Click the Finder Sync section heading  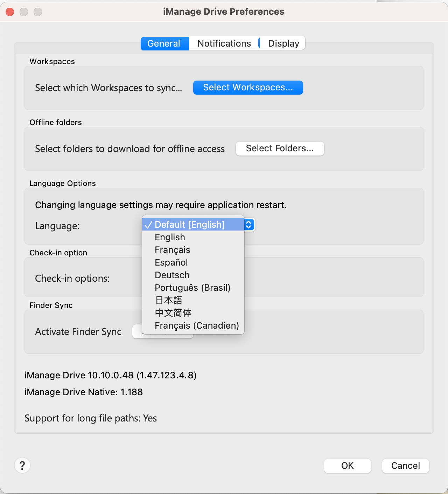[x=51, y=305]
